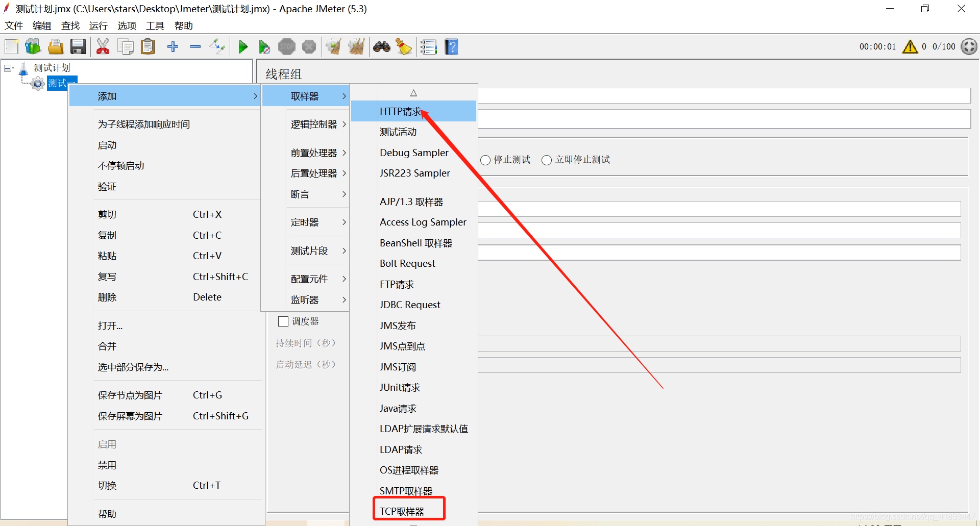This screenshot has height=526, width=980.
Task: Clear results with single broom icon
Action: (334, 47)
